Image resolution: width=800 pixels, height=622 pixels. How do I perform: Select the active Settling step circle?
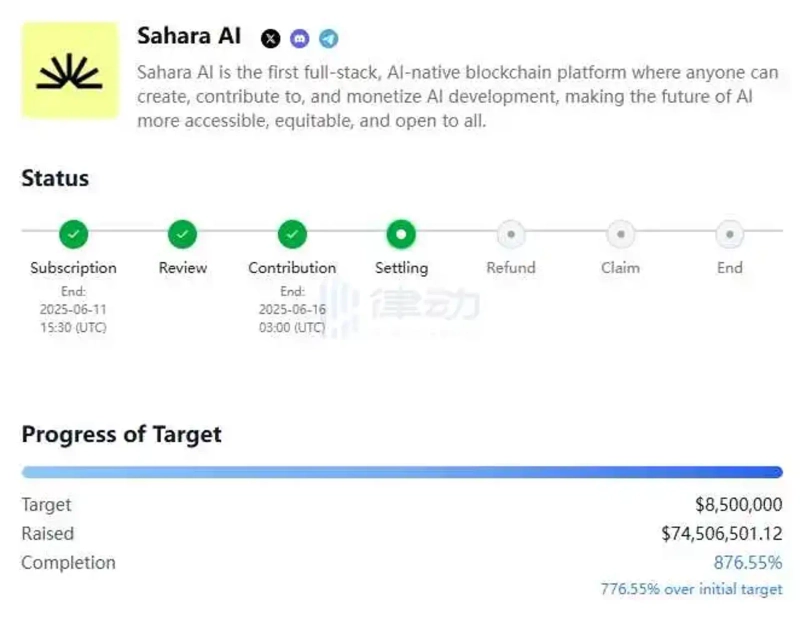click(x=401, y=235)
